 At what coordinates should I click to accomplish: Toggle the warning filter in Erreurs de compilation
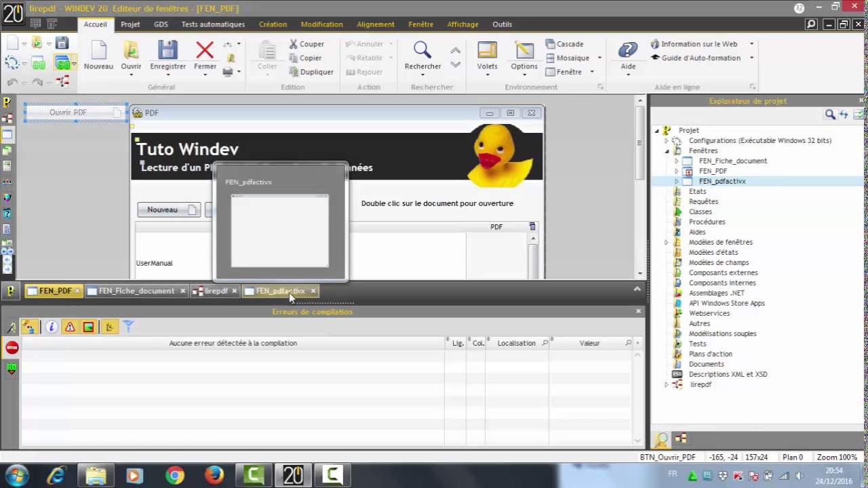[70, 327]
